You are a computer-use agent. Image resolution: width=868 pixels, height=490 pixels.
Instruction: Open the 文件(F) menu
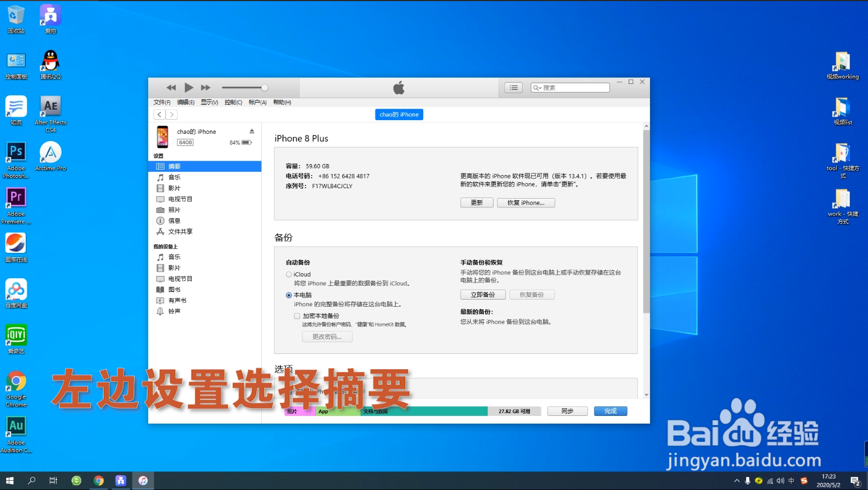pyautogui.click(x=162, y=102)
